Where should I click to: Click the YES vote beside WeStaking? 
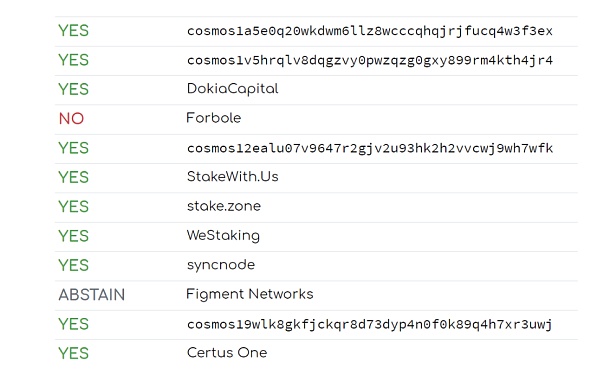73,236
